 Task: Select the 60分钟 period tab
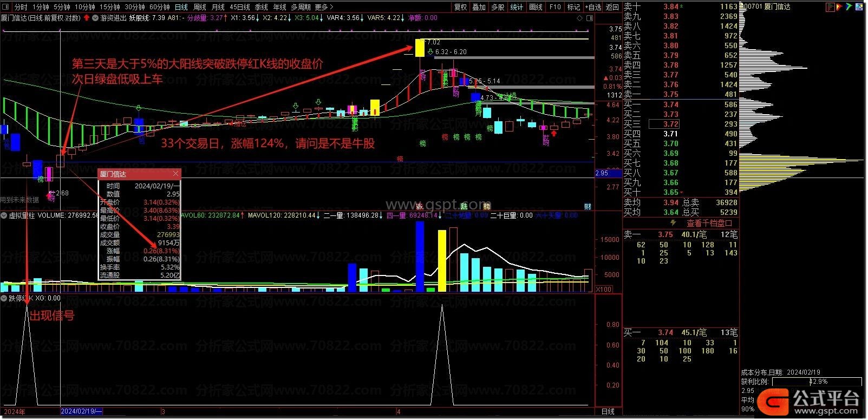tap(160, 7)
